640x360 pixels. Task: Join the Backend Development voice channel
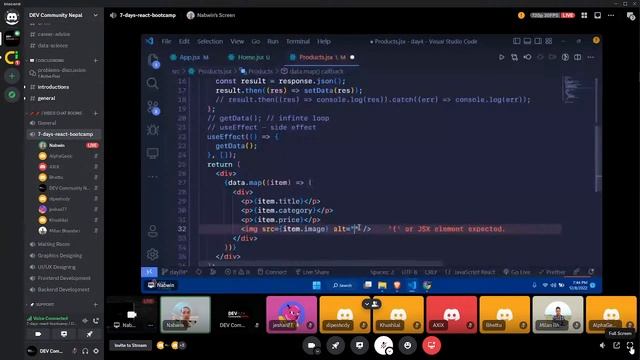click(x=63, y=289)
